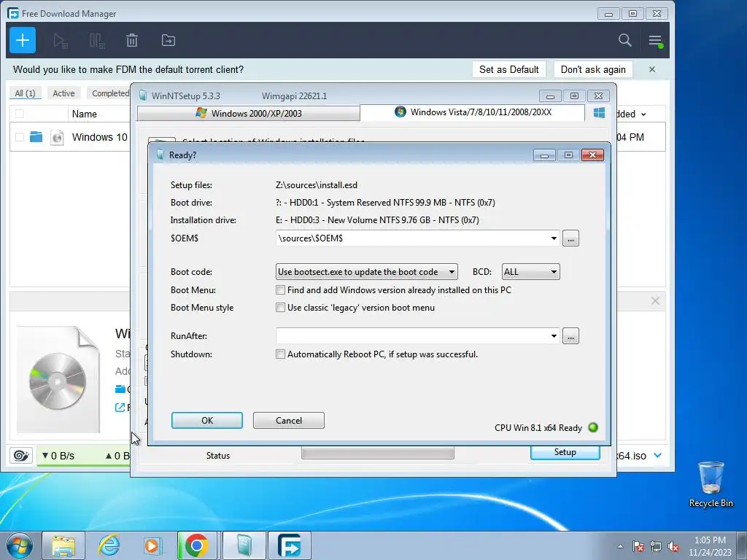Viewport: 747px width, 560px height.
Task: Enable classic legacy boot menu checkbox
Action: point(281,308)
